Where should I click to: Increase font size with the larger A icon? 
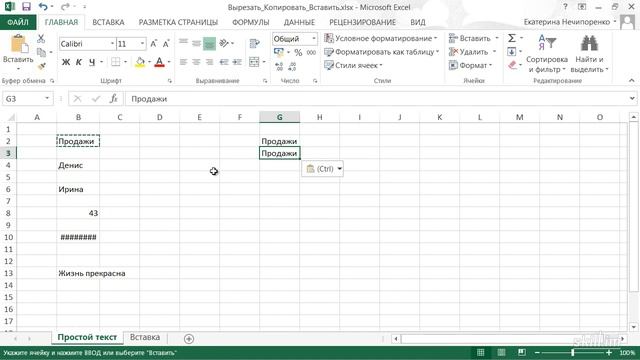tap(153, 44)
